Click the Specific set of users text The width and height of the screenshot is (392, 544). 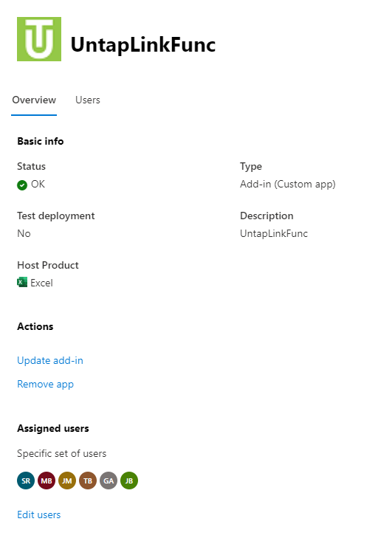pyautogui.click(x=62, y=453)
